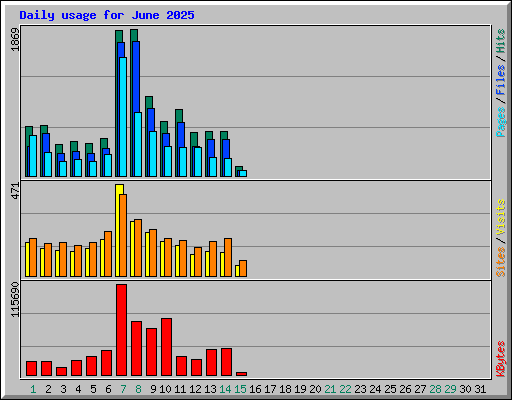Select the red KBytes bar for day 7
Viewport: 512px width, 400px height.
[x=121, y=330]
